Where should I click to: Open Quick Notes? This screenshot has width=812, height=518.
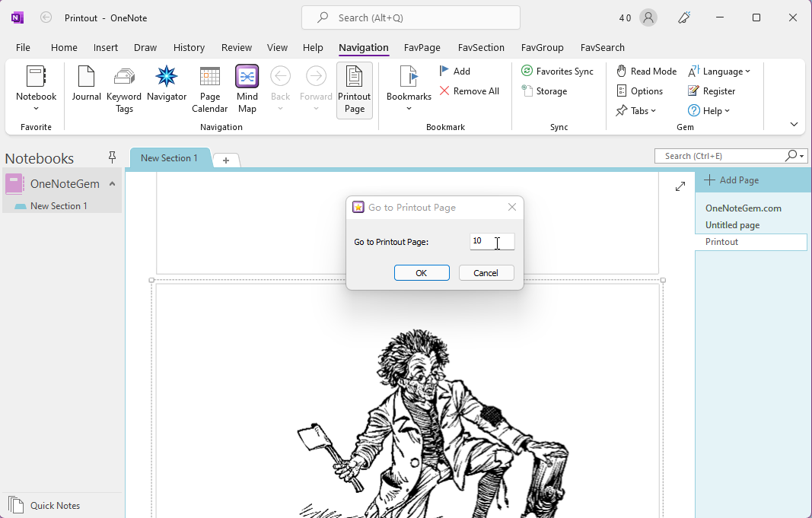pyautogui.click(x=45, y=505)
